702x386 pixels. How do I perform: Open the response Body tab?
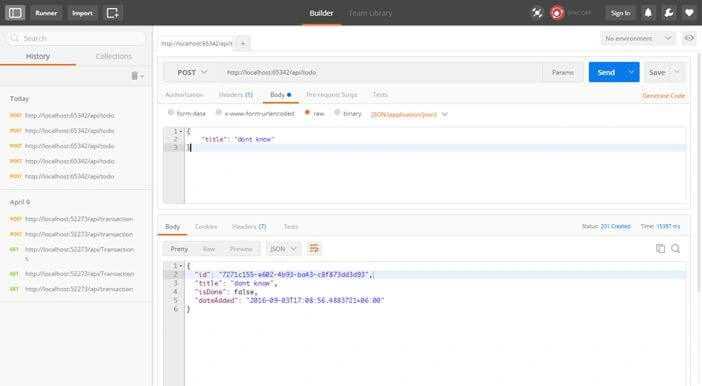click(x=172, y=227)
